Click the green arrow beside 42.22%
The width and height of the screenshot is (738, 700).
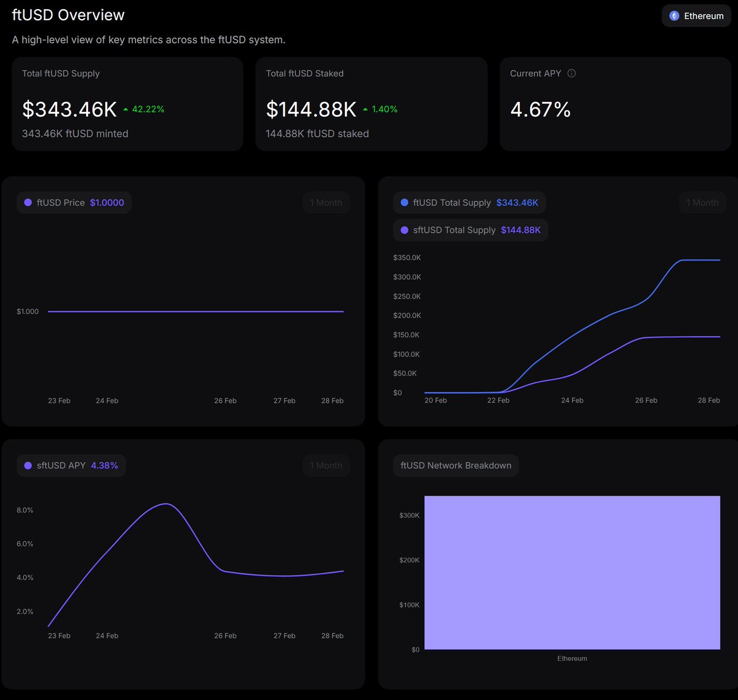click(x=126, y=109)
